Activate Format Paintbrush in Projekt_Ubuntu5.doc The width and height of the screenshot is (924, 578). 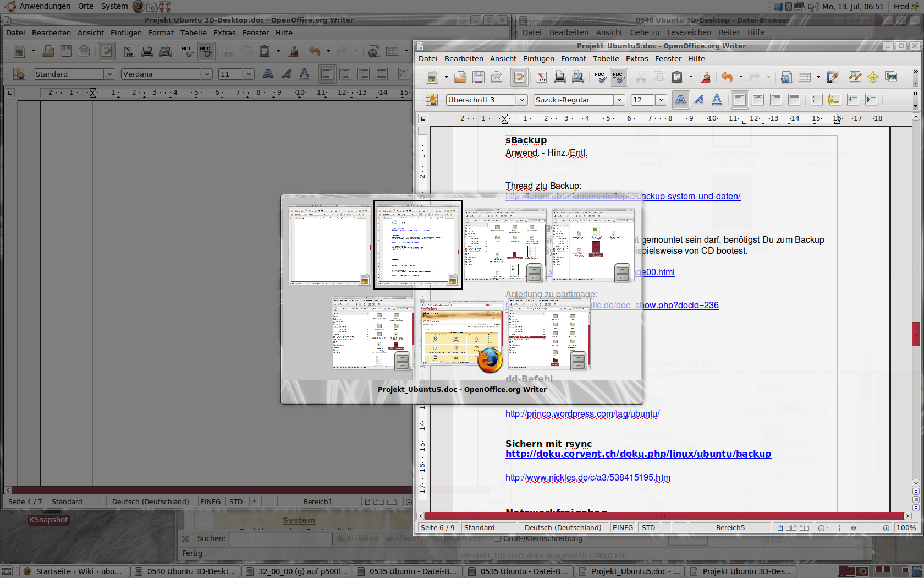[706, 77]
